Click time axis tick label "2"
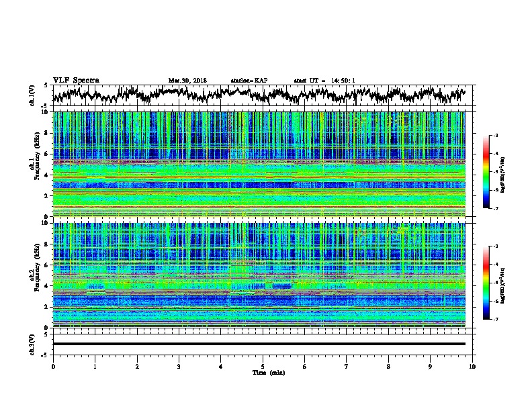 tap(137, 367)
